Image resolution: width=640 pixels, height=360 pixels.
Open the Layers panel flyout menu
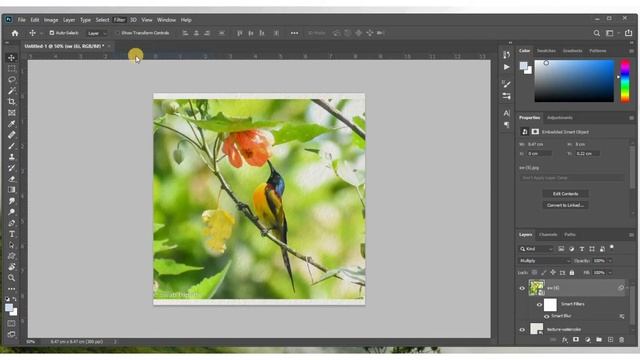pos(631,235)
